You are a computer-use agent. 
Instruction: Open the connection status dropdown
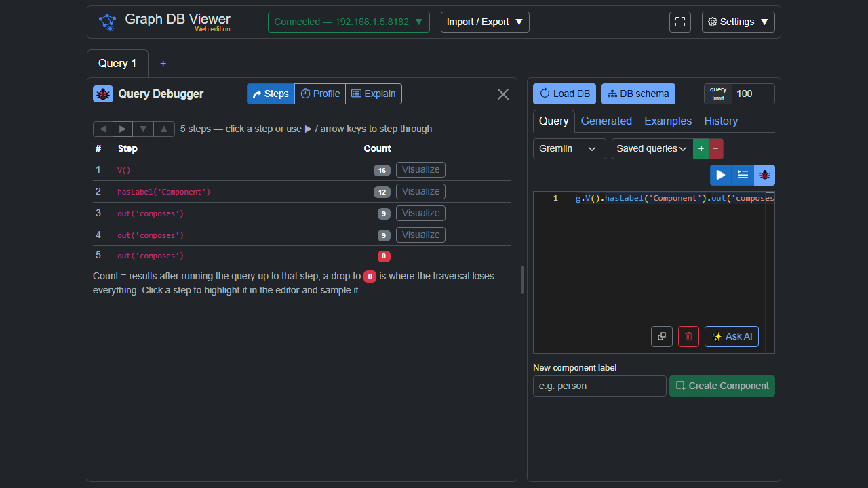tap(349, 22)
